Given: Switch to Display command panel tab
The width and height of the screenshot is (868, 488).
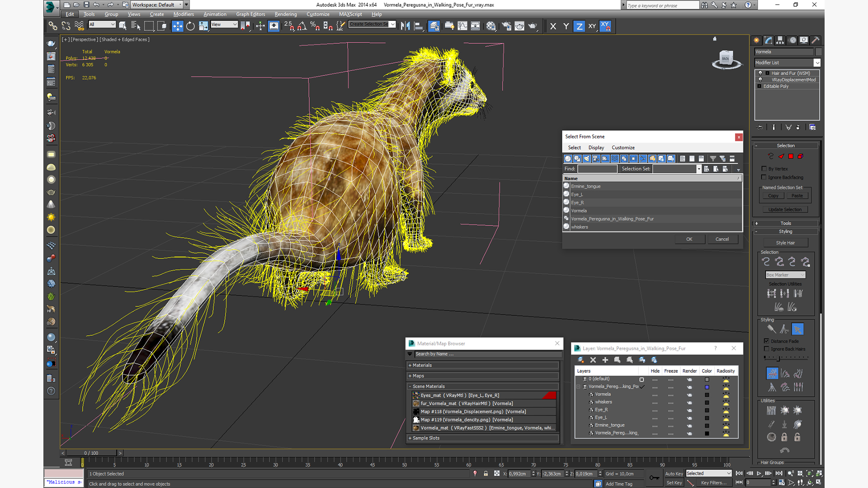Looking at the screenshot, I should click(804, 40).
